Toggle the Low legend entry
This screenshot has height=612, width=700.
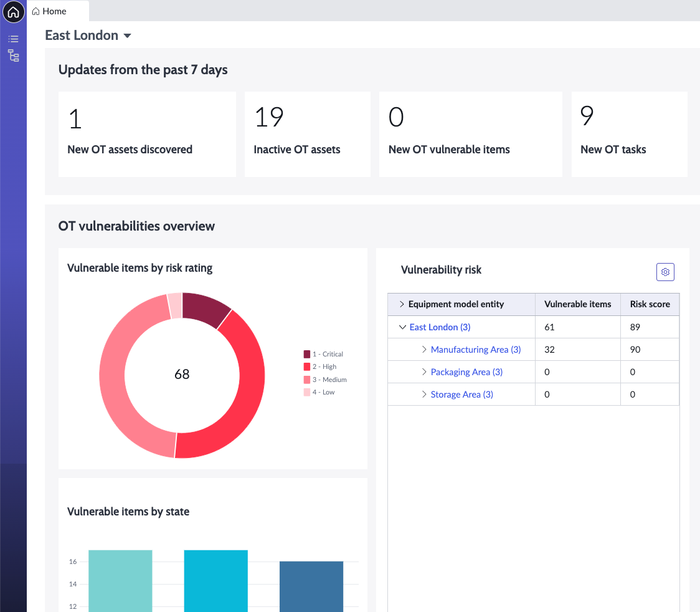pyautogui.click(x=319, y=392)
